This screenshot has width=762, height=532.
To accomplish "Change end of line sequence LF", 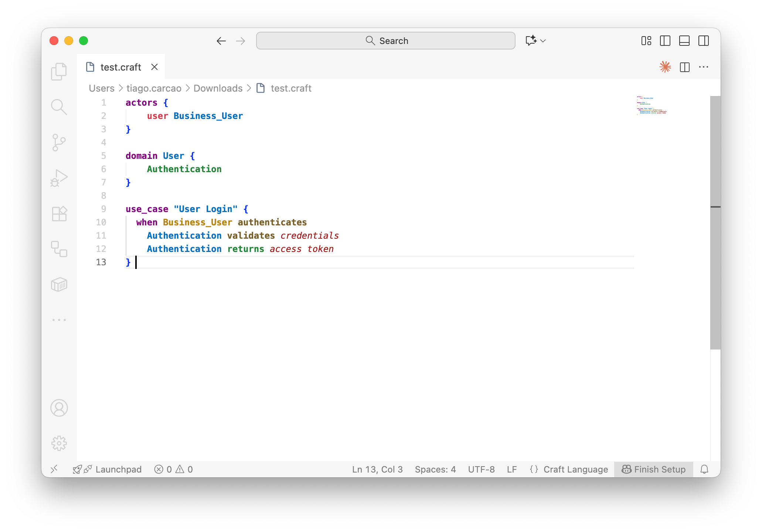I will coord(512,469).
